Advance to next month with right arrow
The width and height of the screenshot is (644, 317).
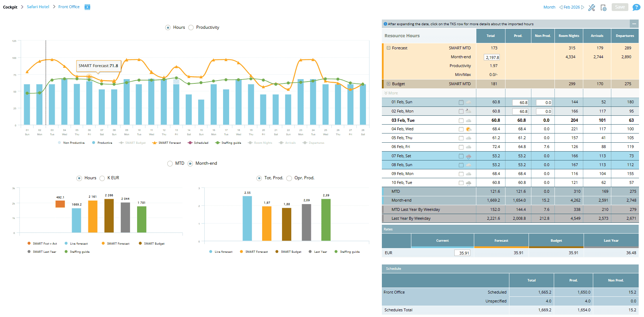click(583, 7)
